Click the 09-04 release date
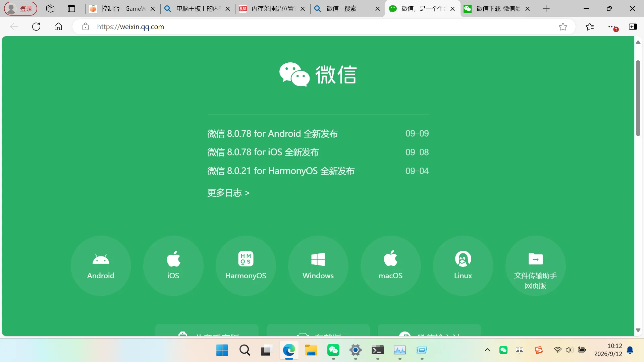Viewport: 644px width, 362px height. (x=417, y=171)
